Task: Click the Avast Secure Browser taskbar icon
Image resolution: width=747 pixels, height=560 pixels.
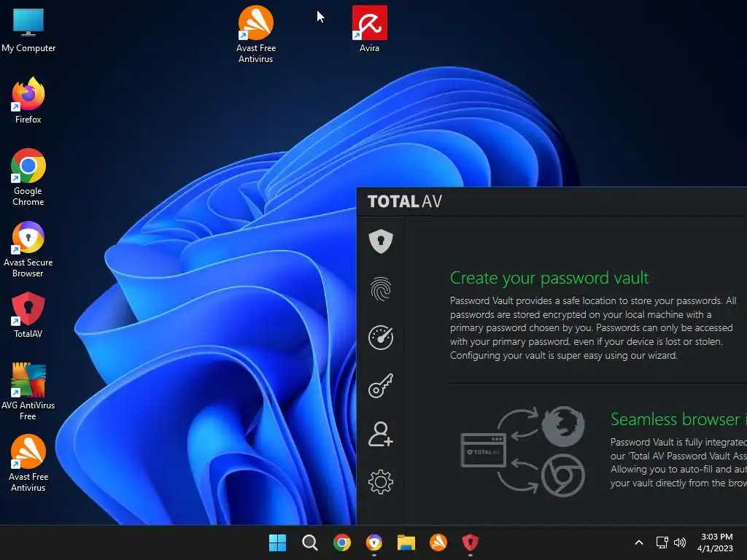Action: [x=374, y=542]
